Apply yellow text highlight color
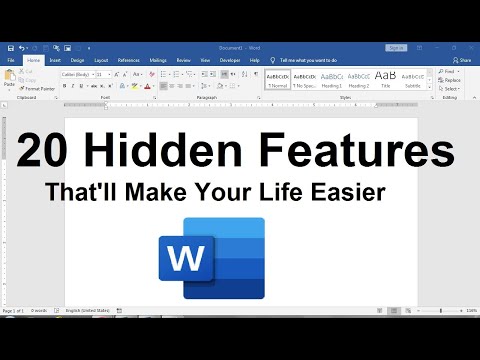This screenshot has width=480, height=360. click(134, 86)
